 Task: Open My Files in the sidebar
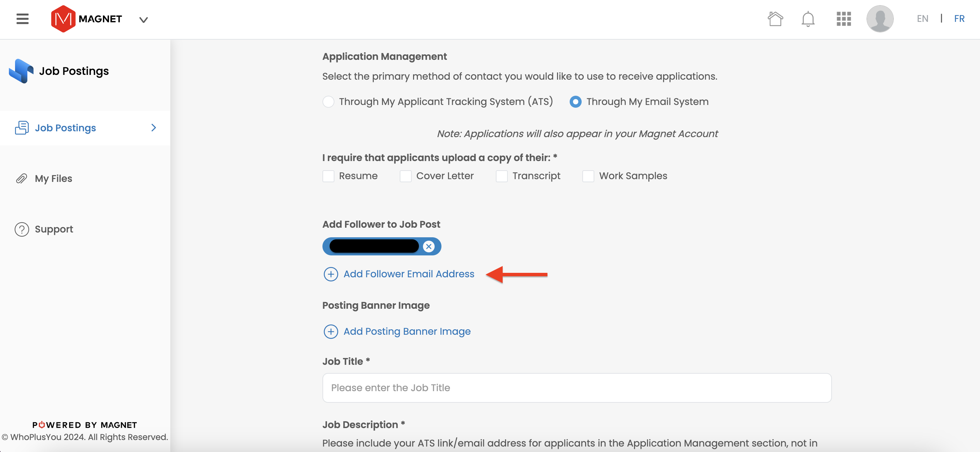[x=53, y=178]
